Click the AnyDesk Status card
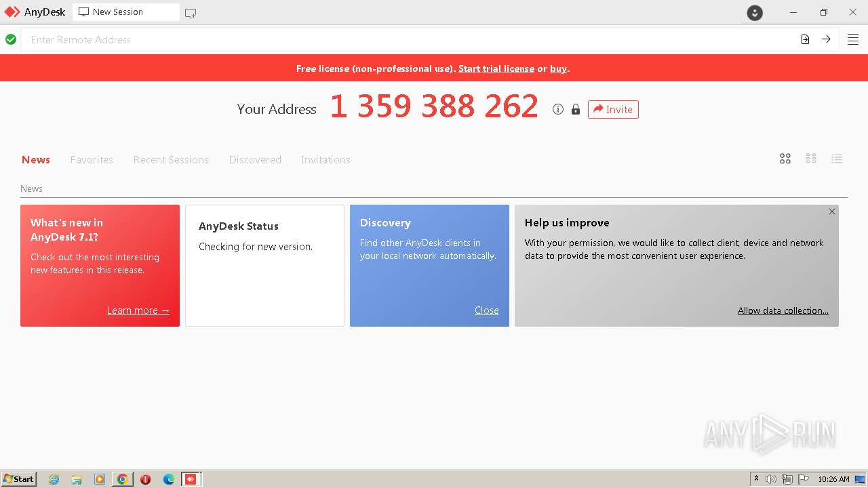The image size is (868, 488). click(264, 266)
